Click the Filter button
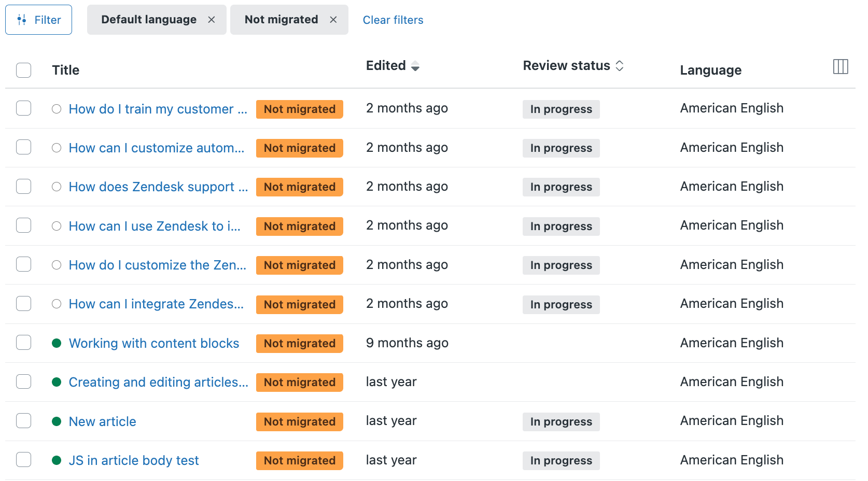This screenshot has height=481, width=868. [39, 20]
